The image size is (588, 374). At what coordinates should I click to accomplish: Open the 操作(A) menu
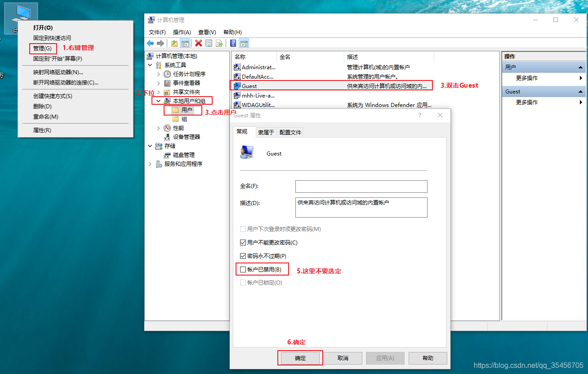click(x=182, y=32)
